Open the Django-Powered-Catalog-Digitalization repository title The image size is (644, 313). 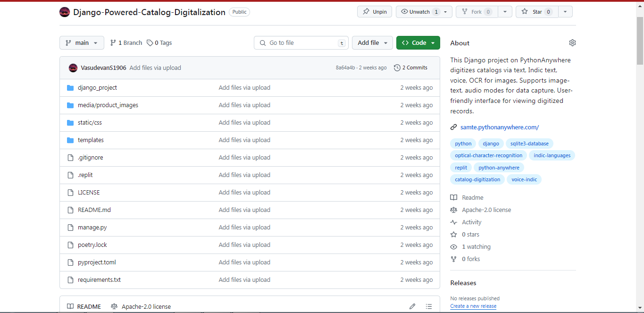149,12
